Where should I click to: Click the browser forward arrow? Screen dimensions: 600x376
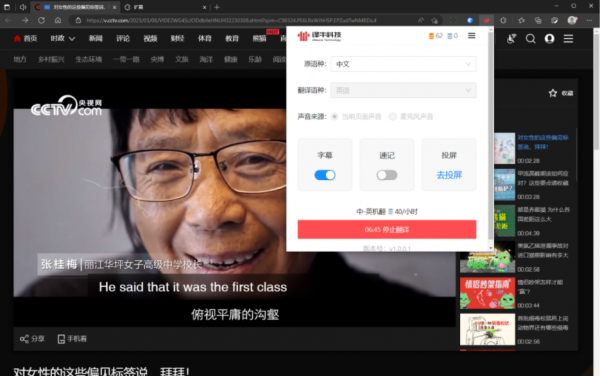coord(25,20)
